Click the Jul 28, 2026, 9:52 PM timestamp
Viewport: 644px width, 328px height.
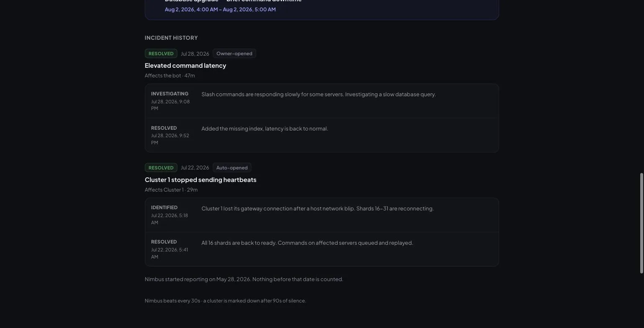point(170,139)
